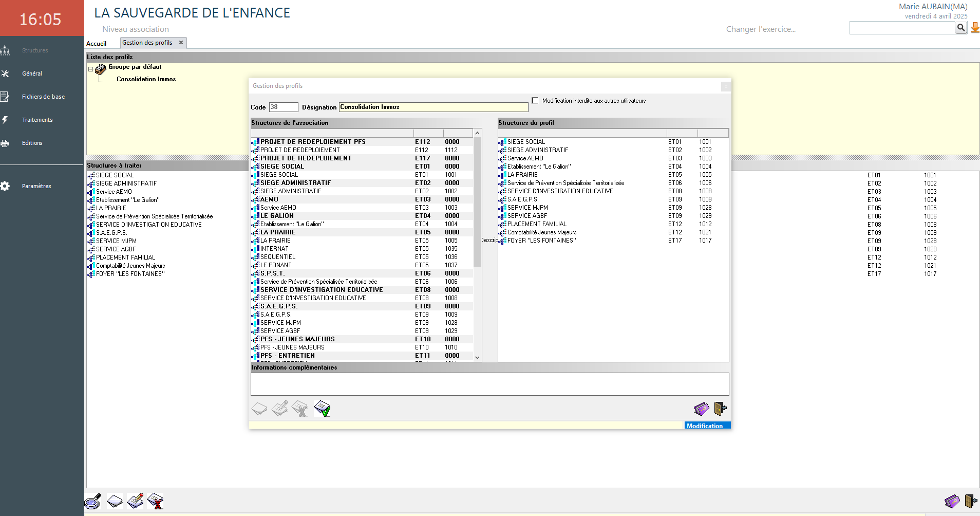Click the 'Changer l'exercice...' link
This screenshot has height=516, width=980.
[x=761, y=29]
